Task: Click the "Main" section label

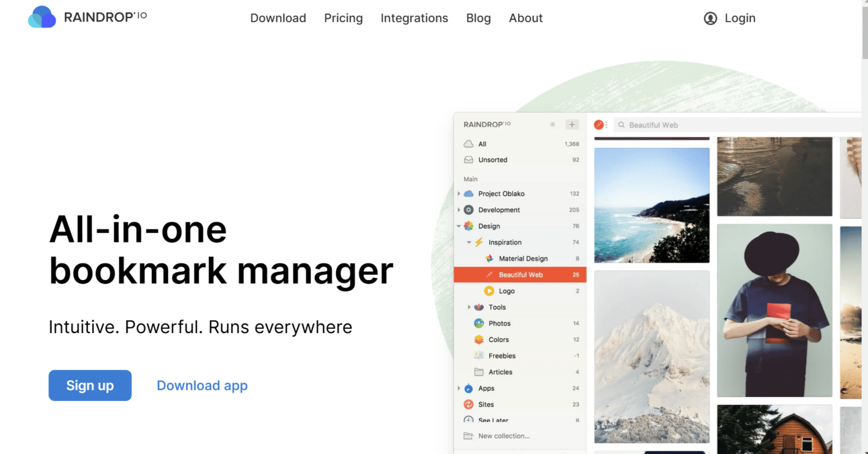Action: pos(470,179)
